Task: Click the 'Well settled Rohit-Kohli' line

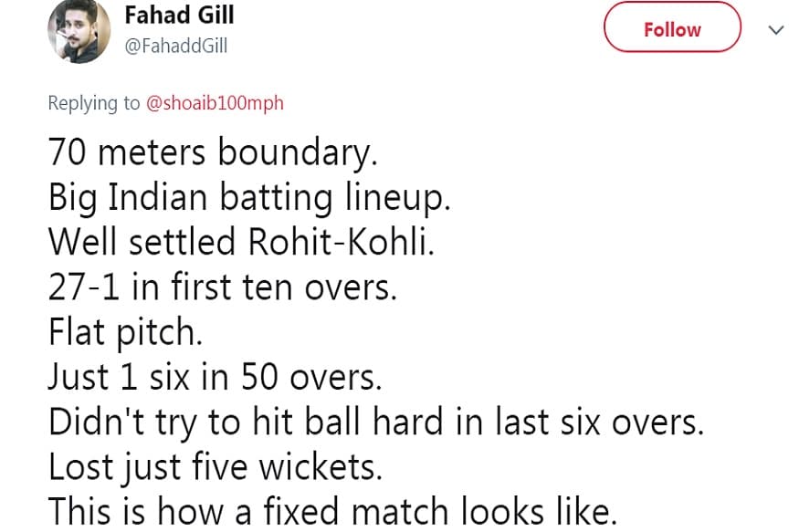Action: [242, 242]
